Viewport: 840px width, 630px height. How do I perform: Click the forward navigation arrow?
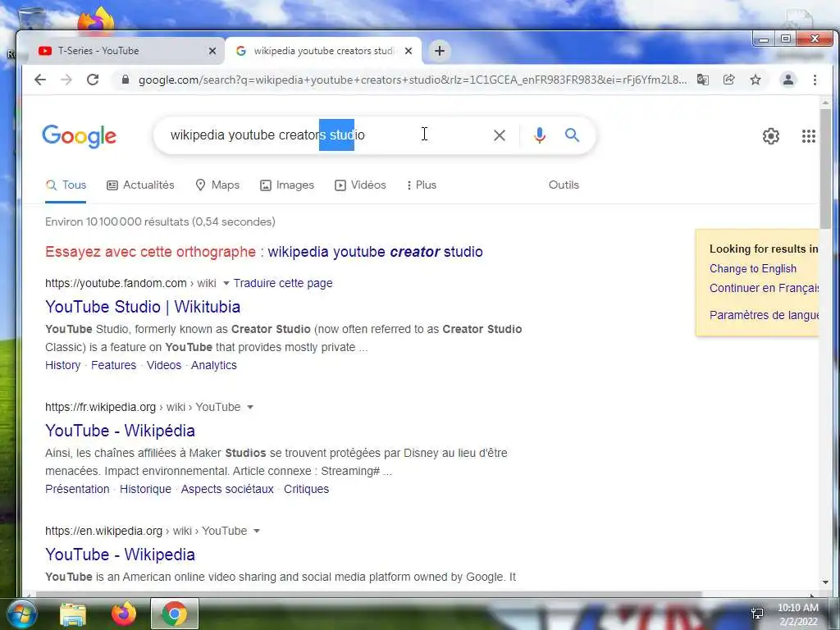pyautogui.click(x=66, y=80)
